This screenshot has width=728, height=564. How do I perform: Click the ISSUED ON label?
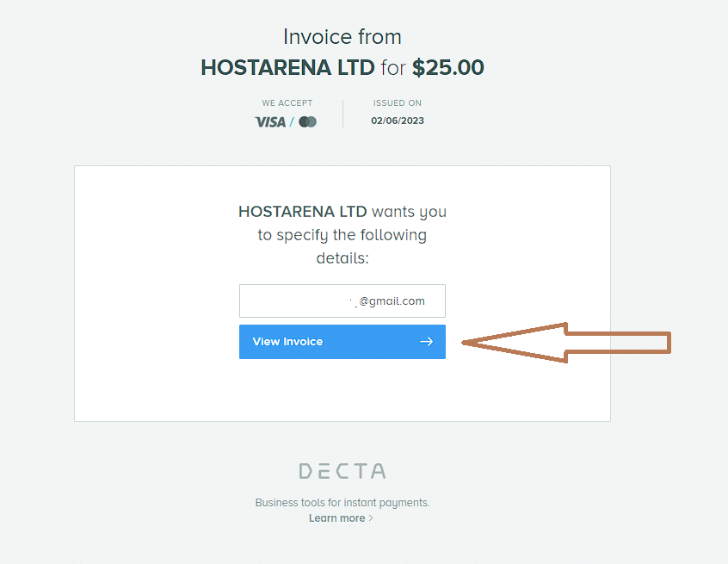pyautogui.click(x=398, y=102)
